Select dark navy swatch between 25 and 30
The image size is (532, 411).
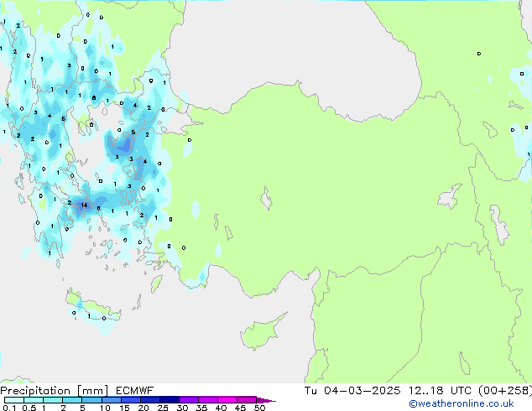pyautogui.click(x=169, y=400)
